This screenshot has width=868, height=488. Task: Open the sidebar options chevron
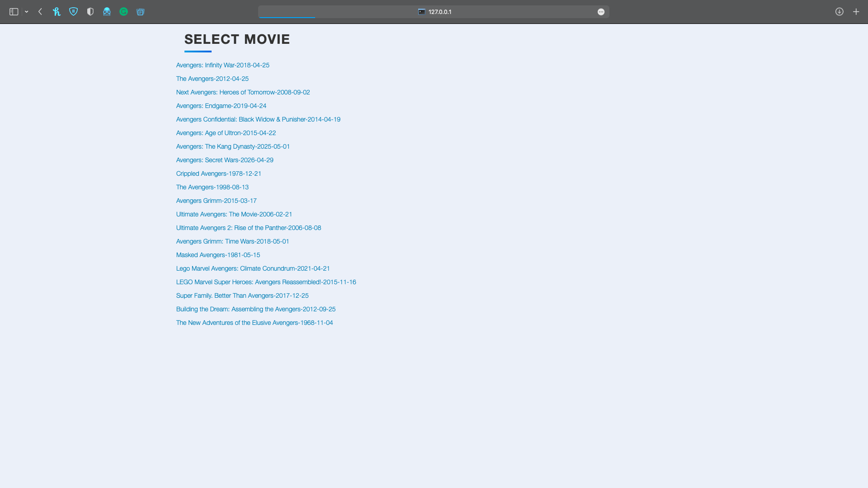point(26,12)
